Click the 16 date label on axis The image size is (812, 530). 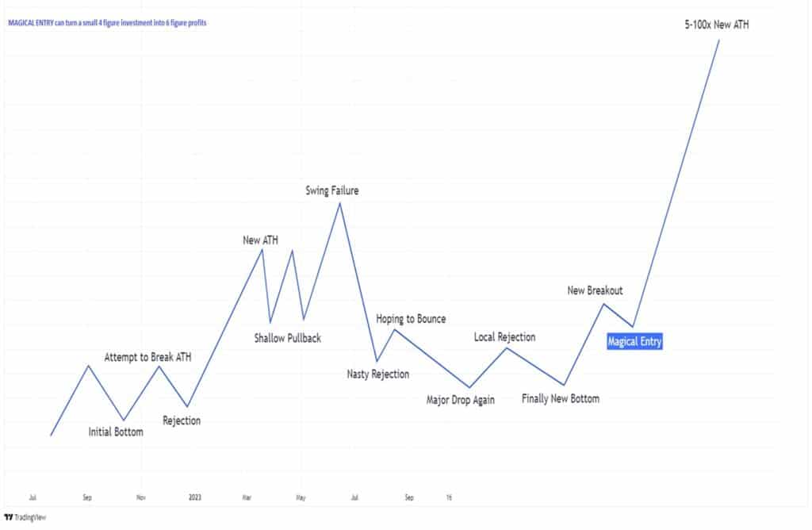pos(448,498)
